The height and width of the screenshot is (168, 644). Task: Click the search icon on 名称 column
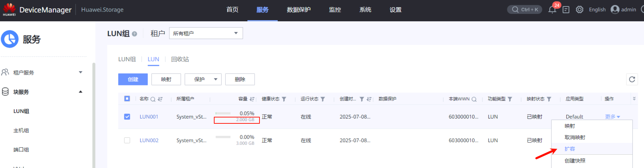153,99
